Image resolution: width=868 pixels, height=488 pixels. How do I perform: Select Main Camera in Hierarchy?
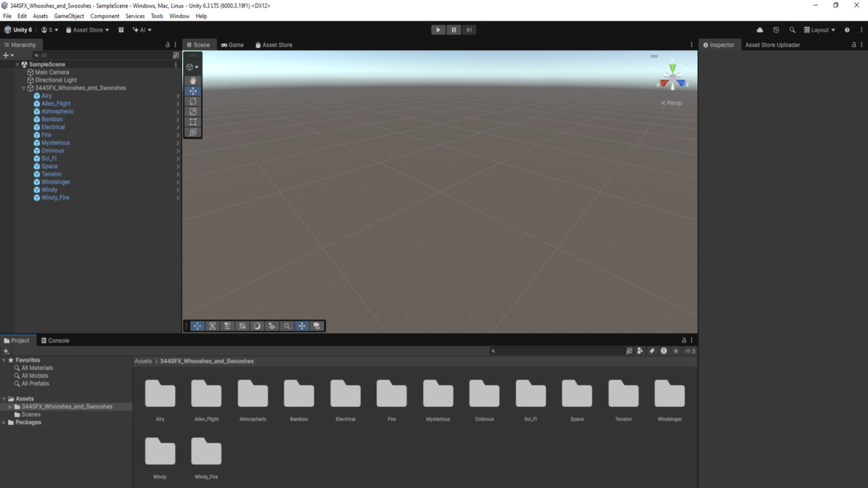tap(52, 72)
